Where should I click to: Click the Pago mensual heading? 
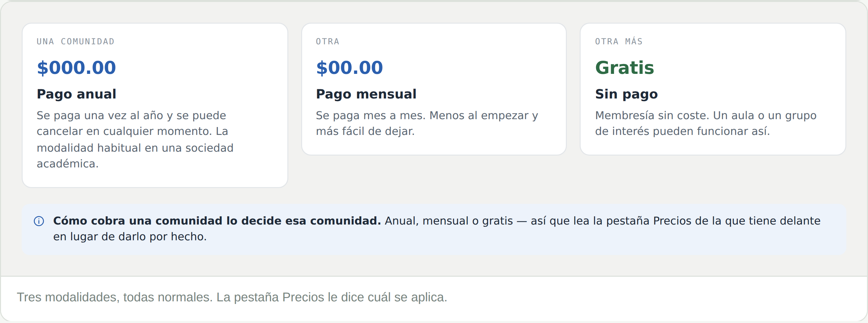click(366, 94)
